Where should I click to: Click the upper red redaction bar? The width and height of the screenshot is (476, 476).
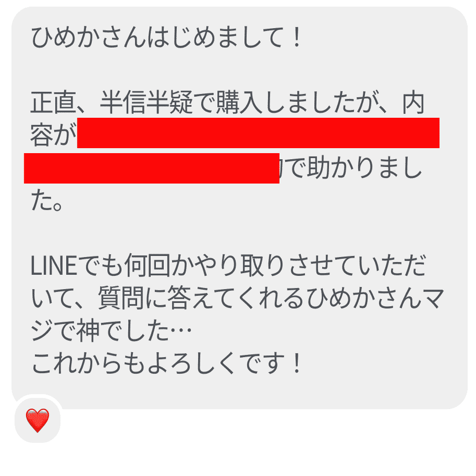pyautogui.click(x=258, y=133)
